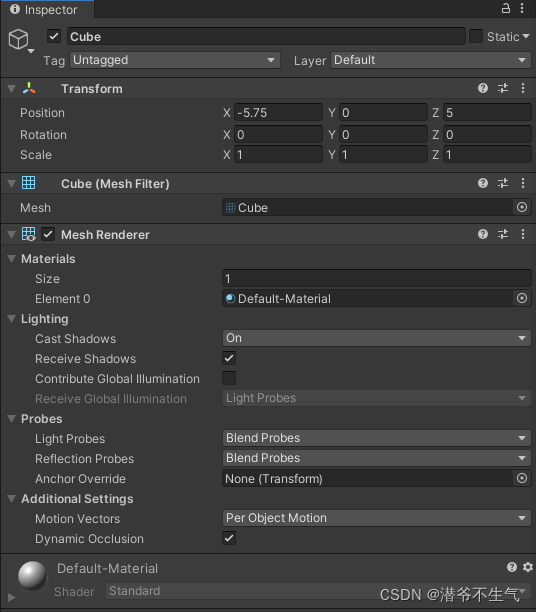This screenshot has height=612, width=536.
Task: Click the Scale Z field
Action: pos(487,155)
